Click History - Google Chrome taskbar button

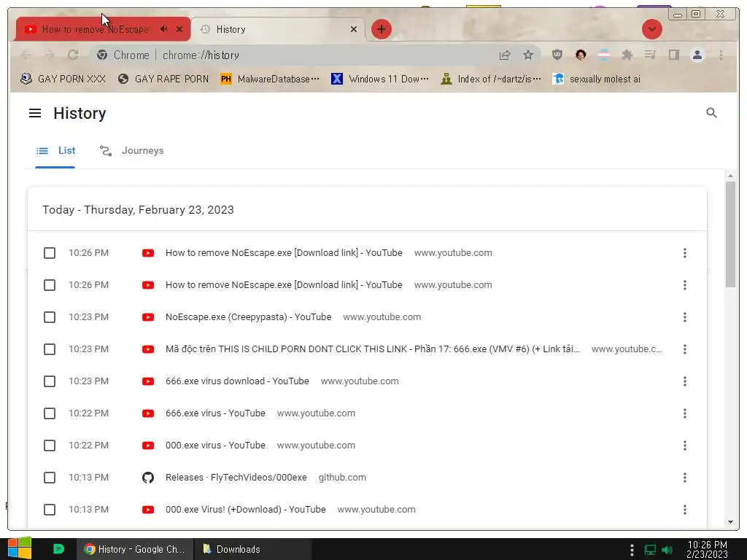(135, 549)
